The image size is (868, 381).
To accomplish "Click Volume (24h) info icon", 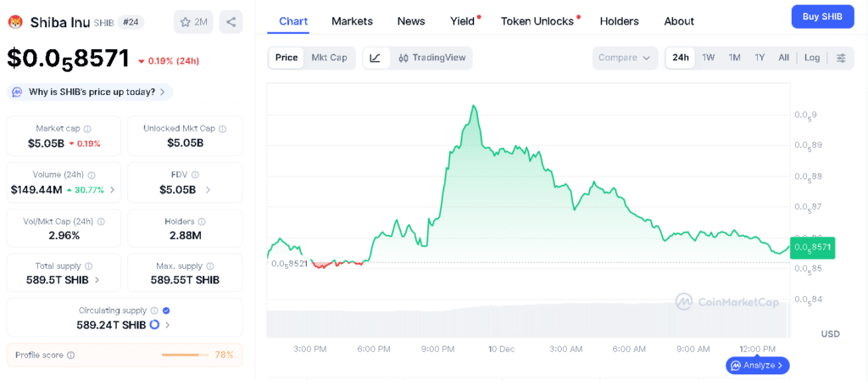I will tap(91, 175).
